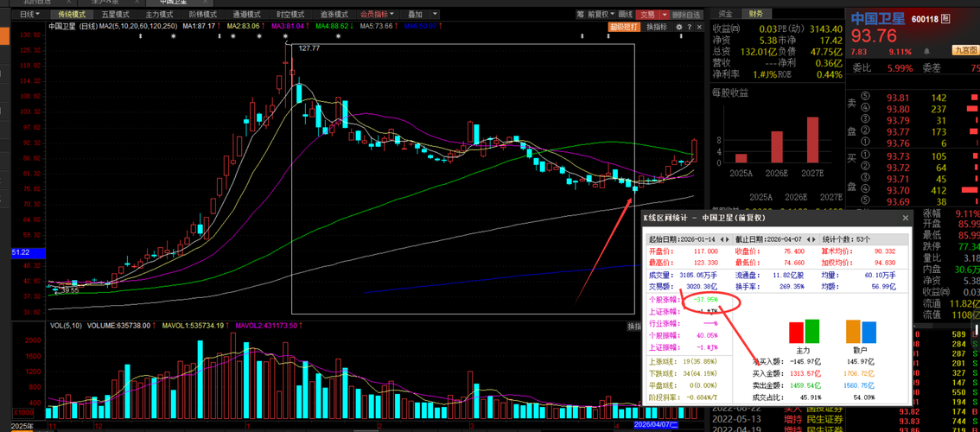
Task: Open the 会员指标 dropdown
Action: pos(377,14)
